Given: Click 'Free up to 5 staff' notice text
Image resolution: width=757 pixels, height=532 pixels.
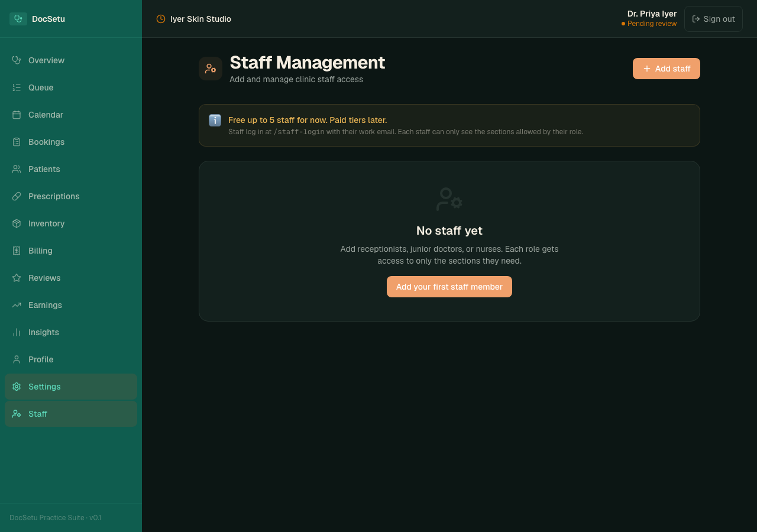Looking at the screenshot, I should point(308,120).
